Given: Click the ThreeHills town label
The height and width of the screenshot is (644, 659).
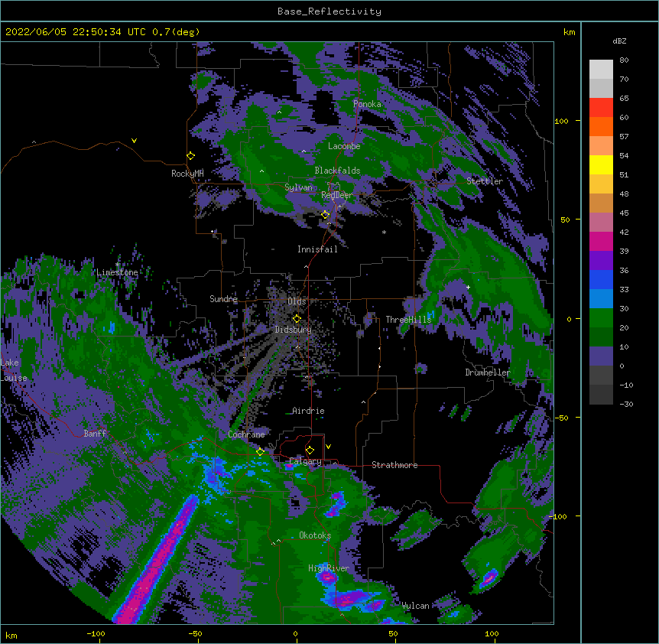Looking at the screenshot, I should point(408,320).
